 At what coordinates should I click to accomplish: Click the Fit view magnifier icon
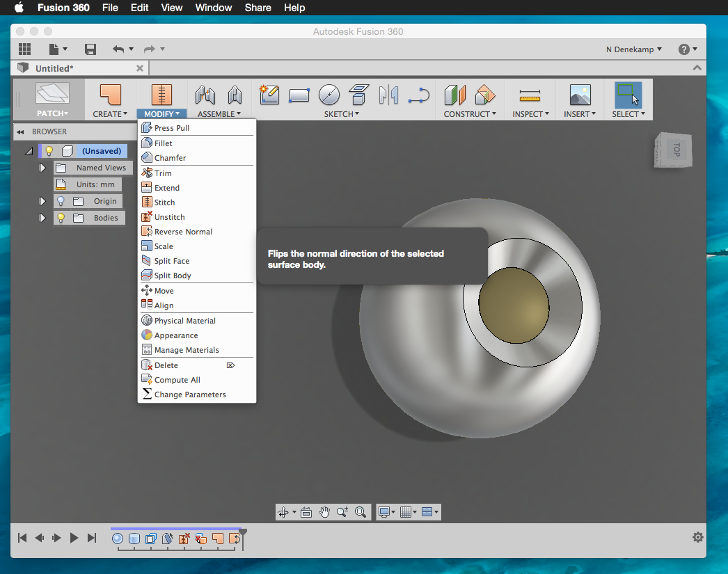[x=361, y=512]
